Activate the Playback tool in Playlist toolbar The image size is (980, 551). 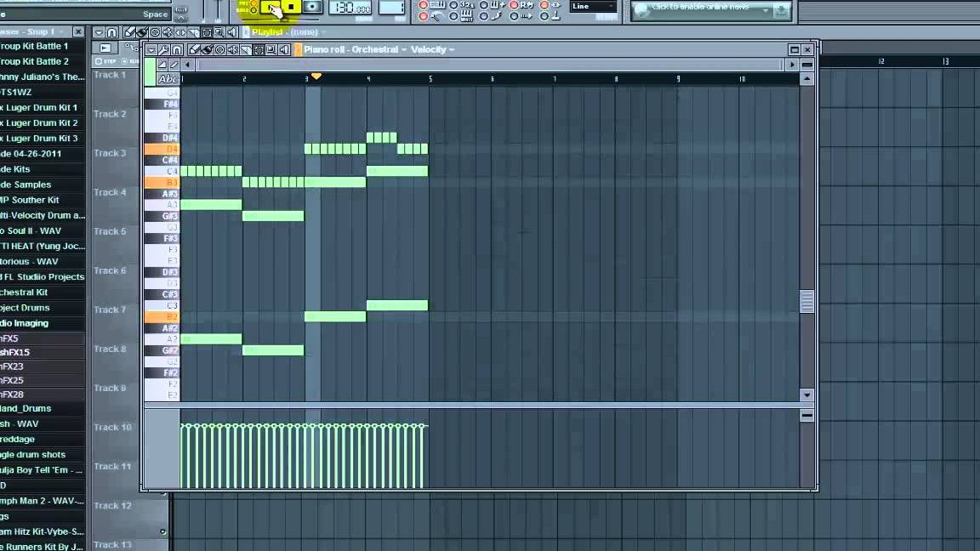[x=231, y=32]
